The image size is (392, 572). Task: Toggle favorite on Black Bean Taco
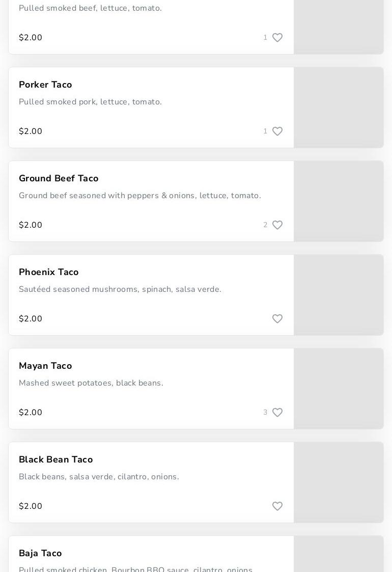(x=277, y=506)
